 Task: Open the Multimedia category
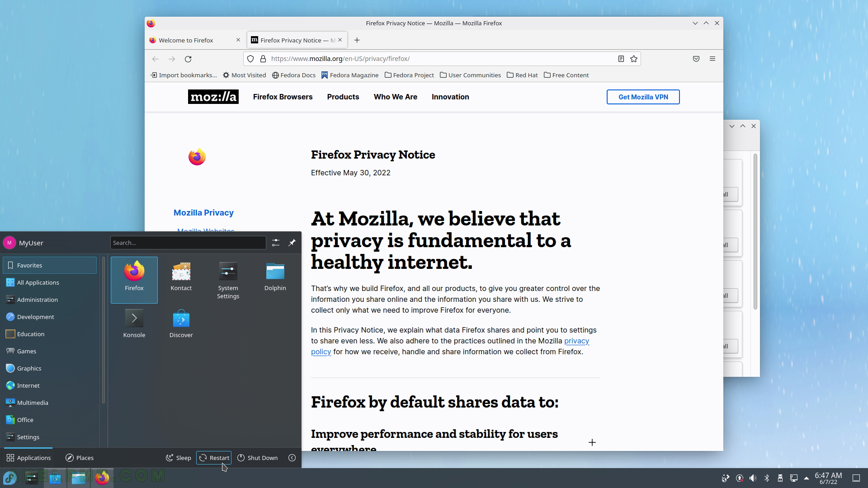[50, 403]
